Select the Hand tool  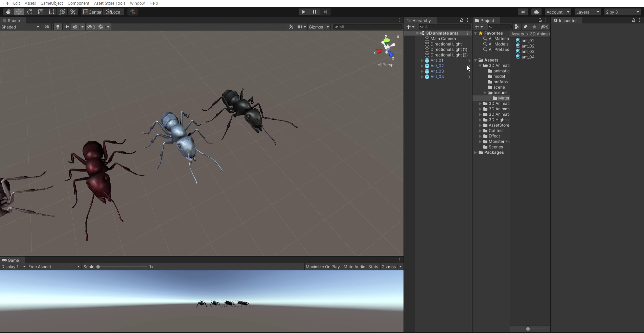(8, 12)
